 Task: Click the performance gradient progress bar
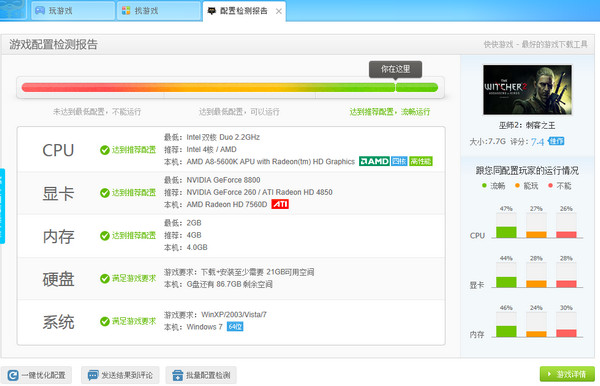click(230, 88)
